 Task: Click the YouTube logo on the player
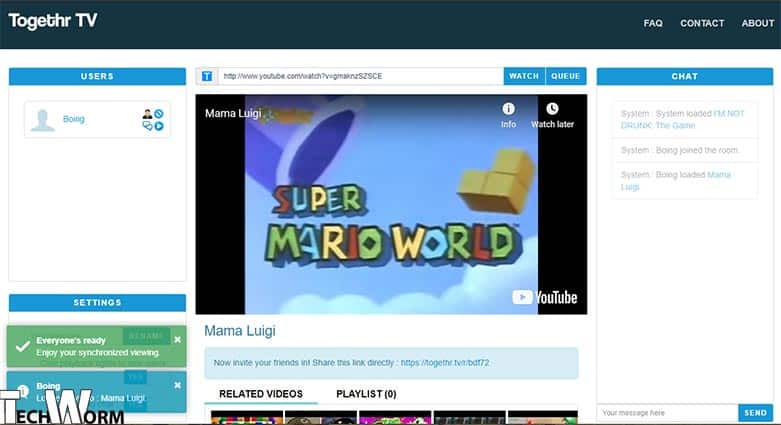point(545,297)
